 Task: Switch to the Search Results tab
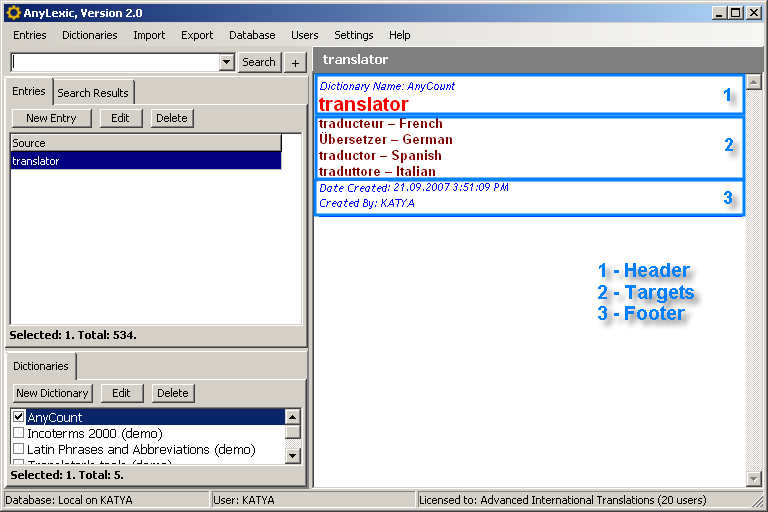93,93
